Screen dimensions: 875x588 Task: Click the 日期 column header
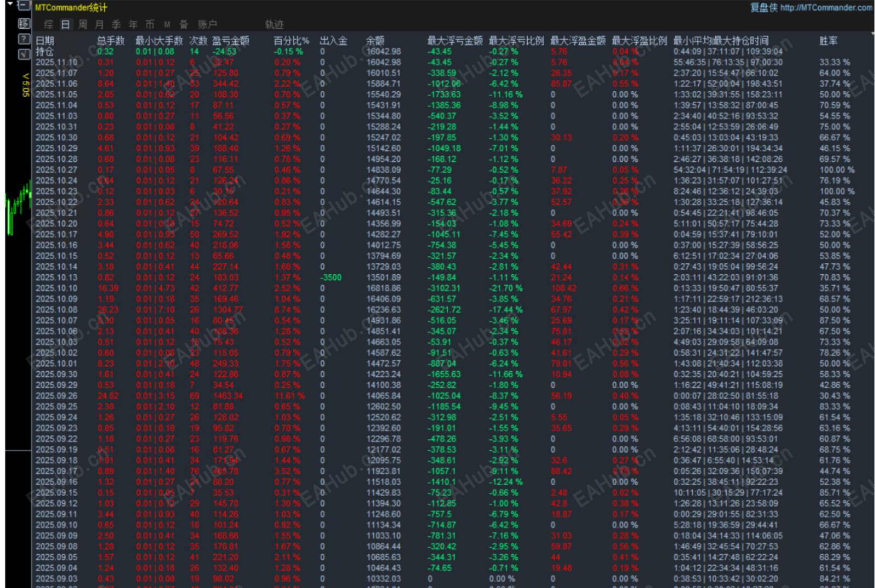(x=45, y=40)
